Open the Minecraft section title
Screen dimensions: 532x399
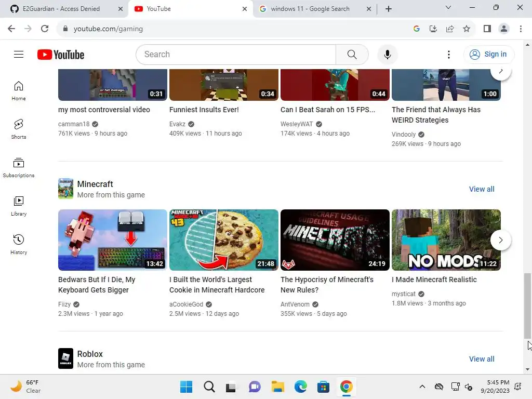[x=95, y=184]
